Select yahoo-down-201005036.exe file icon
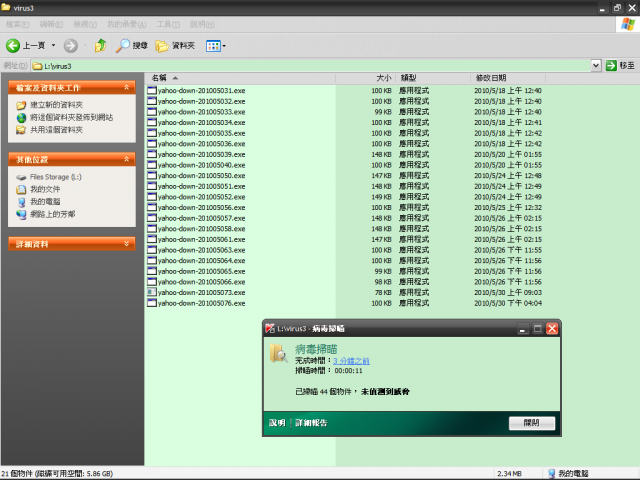The height and width of the screenshot is (480, 640). coord(152,143)
